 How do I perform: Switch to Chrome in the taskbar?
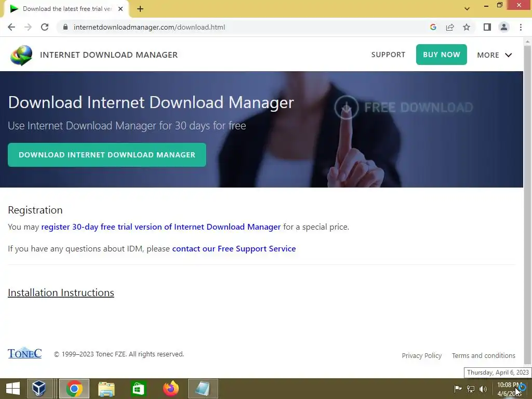pos(74,389)
